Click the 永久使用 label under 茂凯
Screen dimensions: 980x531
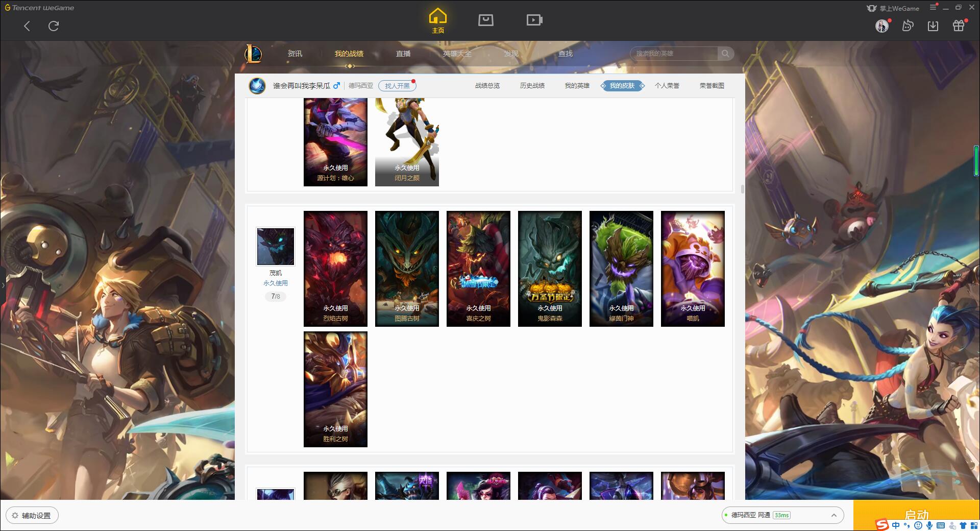[276, 283]
